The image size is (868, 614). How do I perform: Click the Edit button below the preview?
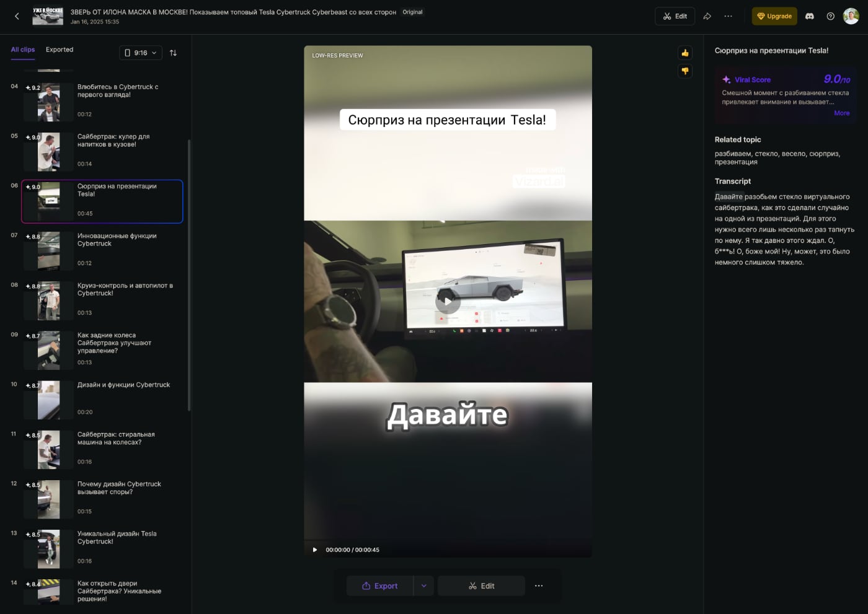pyautogui.click(x=481, y=586)
